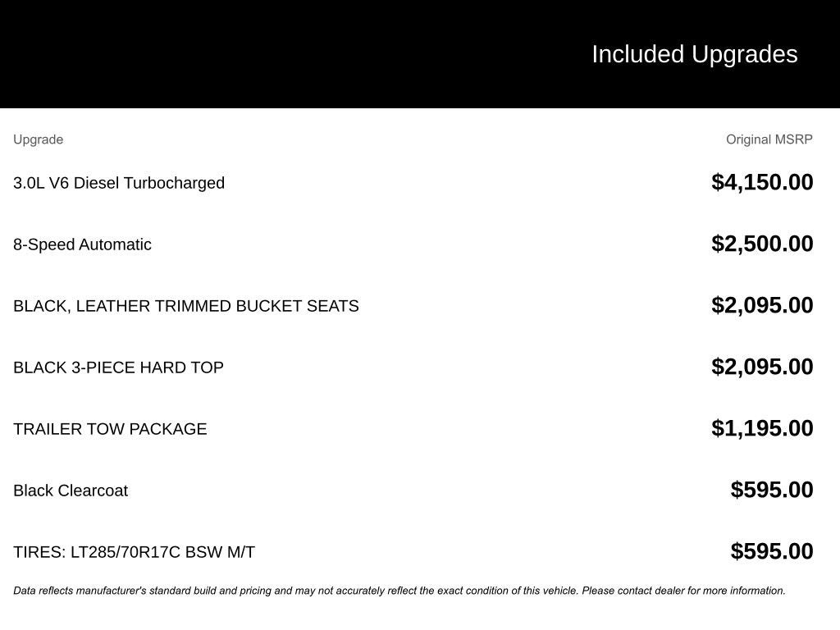Click the $4,150.00 diesel engine price
Viewport: 840px width, 630px height.
coord(762,182)
